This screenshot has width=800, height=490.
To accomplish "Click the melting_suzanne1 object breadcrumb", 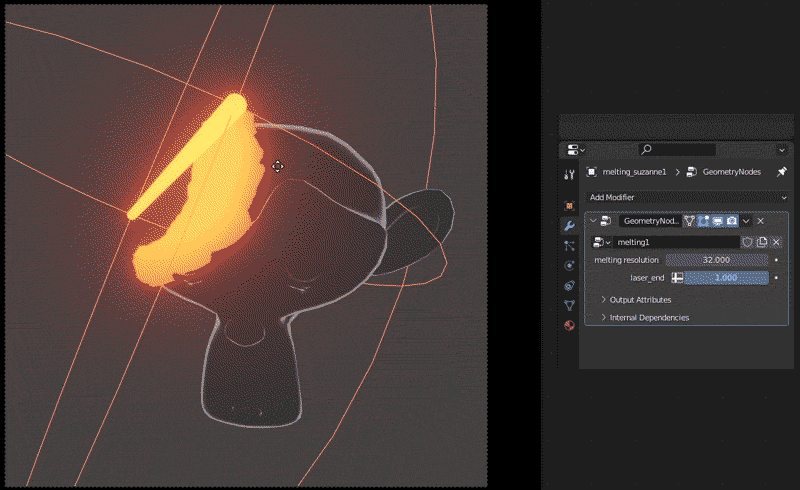I will [x=634, y=172].
